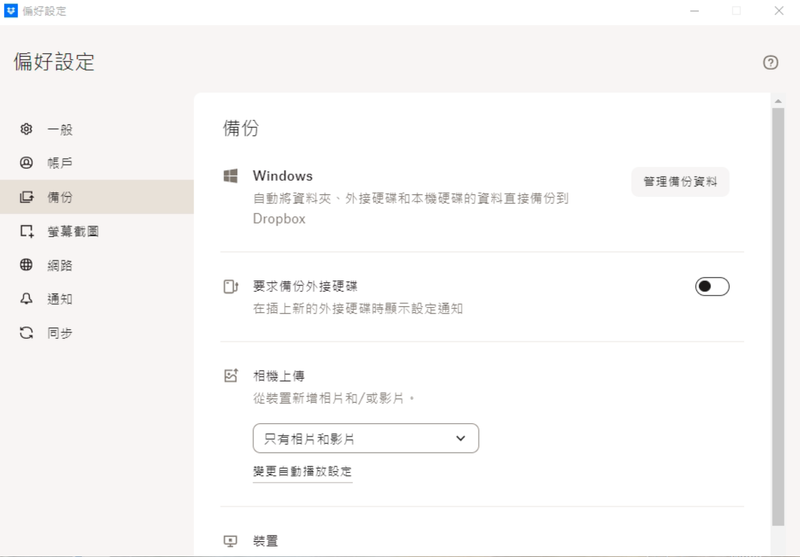The image size is (800, 557).
Task: Click the Notifications (通知) bell icon
Action: 27,299
